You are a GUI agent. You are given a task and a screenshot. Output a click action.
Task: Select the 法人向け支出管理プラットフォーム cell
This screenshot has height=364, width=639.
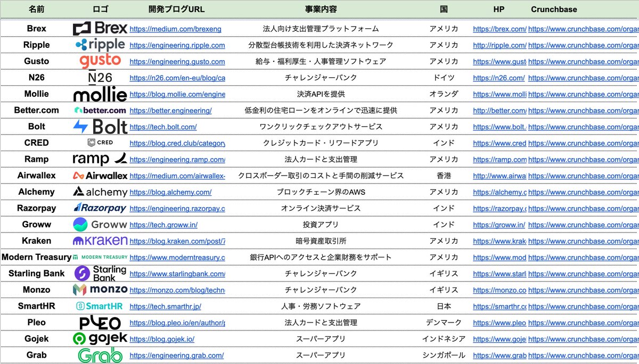tap(321, 29)
